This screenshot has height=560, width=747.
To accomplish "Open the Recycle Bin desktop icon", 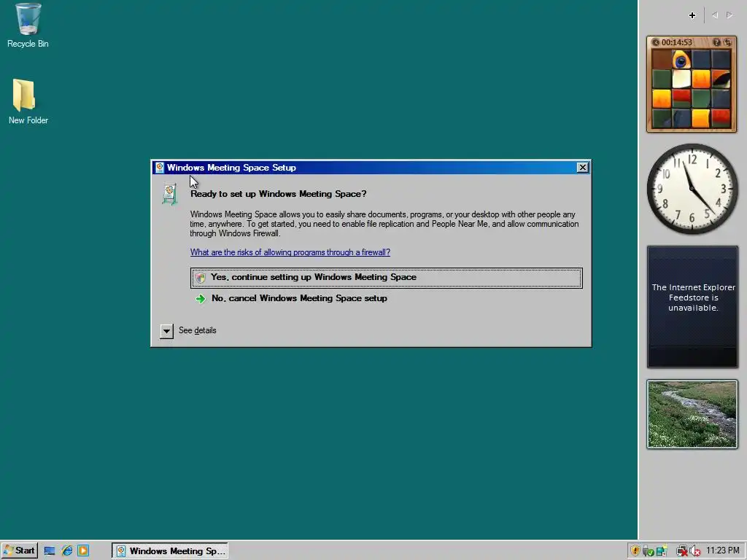I will click(x=28, y=26).
